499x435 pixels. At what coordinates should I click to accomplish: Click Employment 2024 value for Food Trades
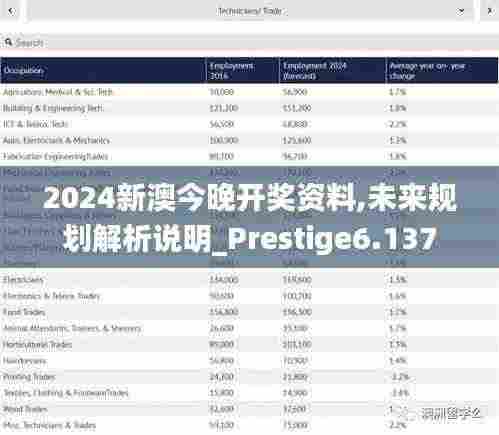(x=297, y=312)
